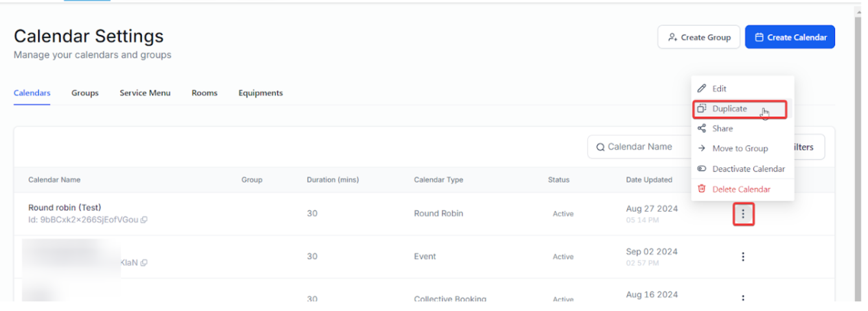This screenshot has width=868, height=311.
Task: Click the magnifier icon in search box
Action: 600,147
